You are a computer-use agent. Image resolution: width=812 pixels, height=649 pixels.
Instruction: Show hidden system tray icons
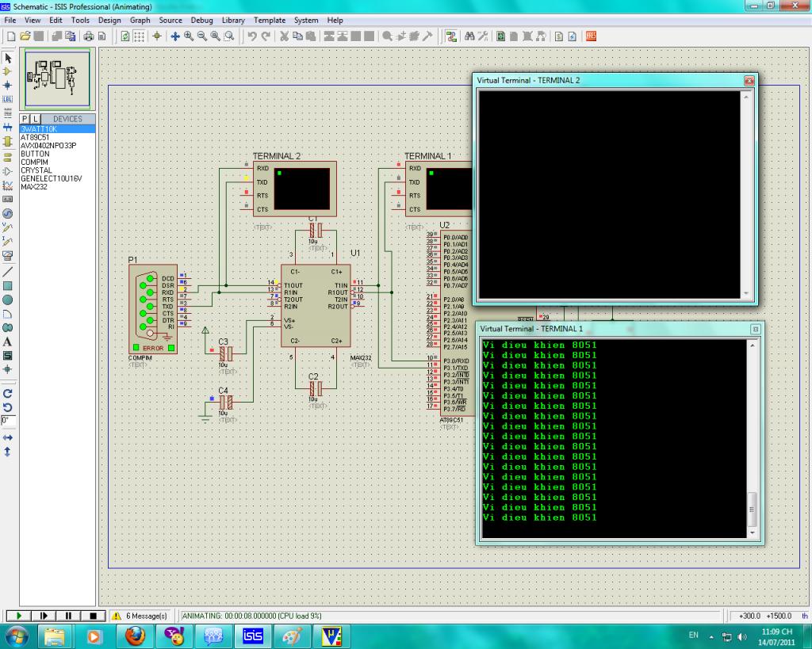(x=710, y=637)
